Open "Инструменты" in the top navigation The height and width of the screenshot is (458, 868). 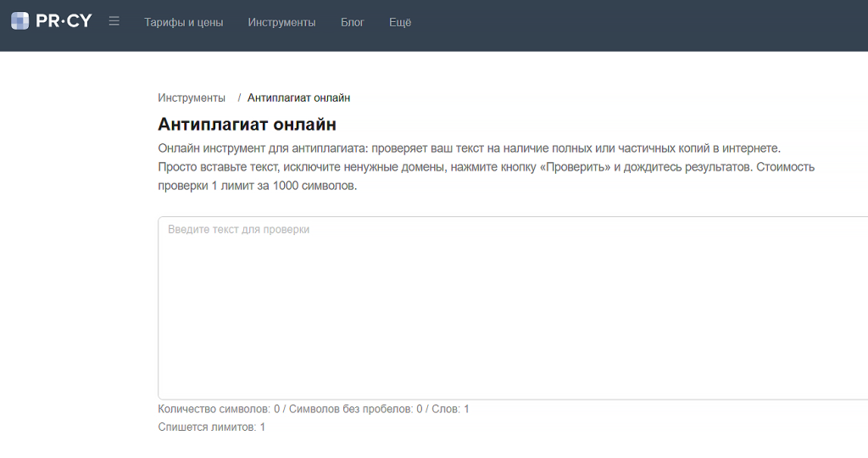(x=281, y=22)
